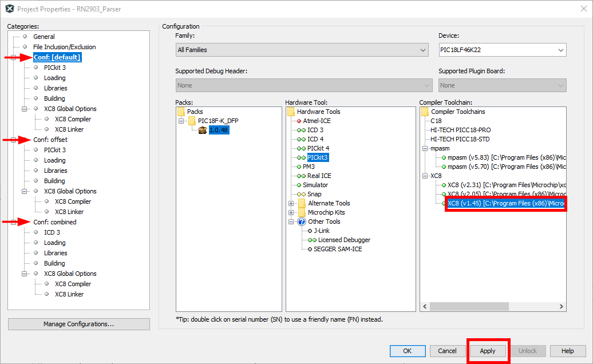The width and height of the screenshot is (593, 364).
Task: Select the Conf: [default] category
Action: pos(57,57)
